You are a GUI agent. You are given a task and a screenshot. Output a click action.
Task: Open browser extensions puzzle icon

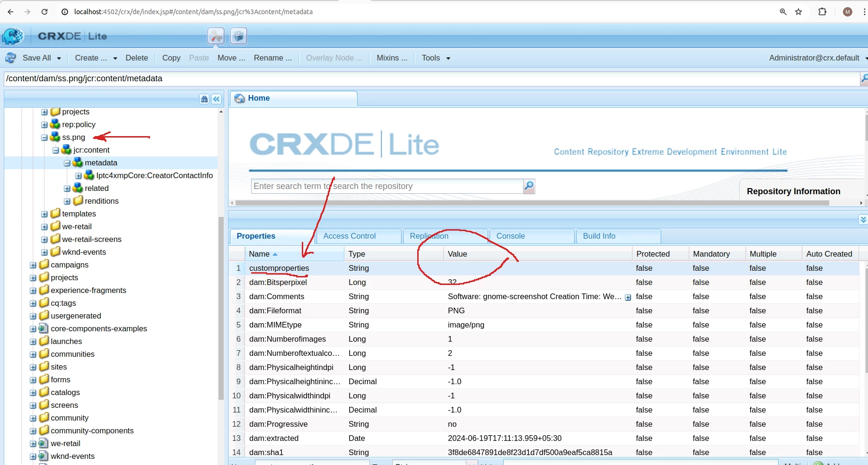[x=823, y=12]
